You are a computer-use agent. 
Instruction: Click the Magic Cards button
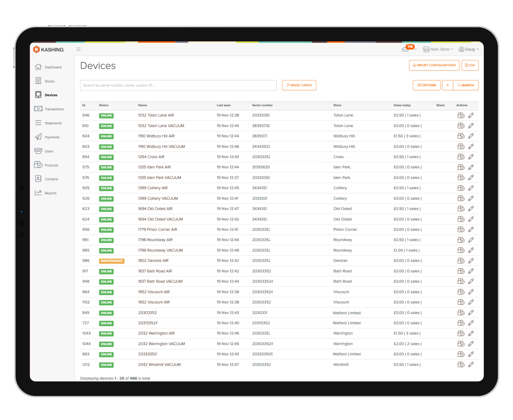click(299, 85)
